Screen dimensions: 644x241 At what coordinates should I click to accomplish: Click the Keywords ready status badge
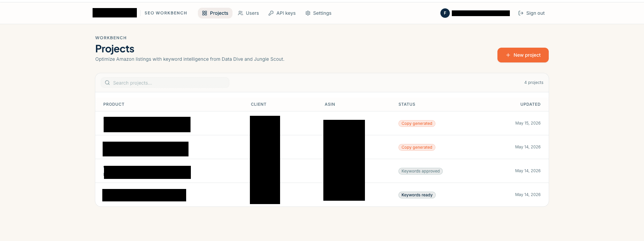tap(417, 195)
